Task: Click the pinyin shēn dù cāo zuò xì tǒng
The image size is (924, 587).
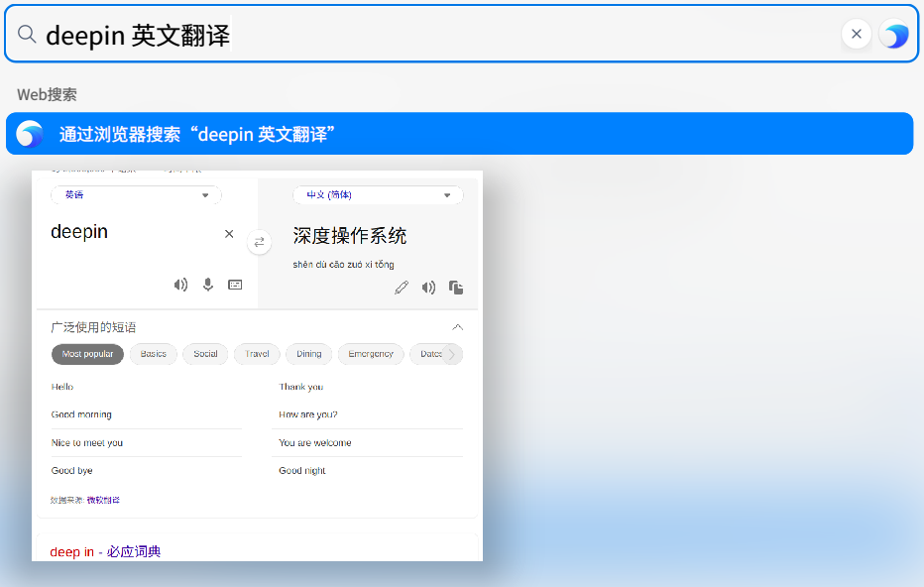Action: (344, 265)
